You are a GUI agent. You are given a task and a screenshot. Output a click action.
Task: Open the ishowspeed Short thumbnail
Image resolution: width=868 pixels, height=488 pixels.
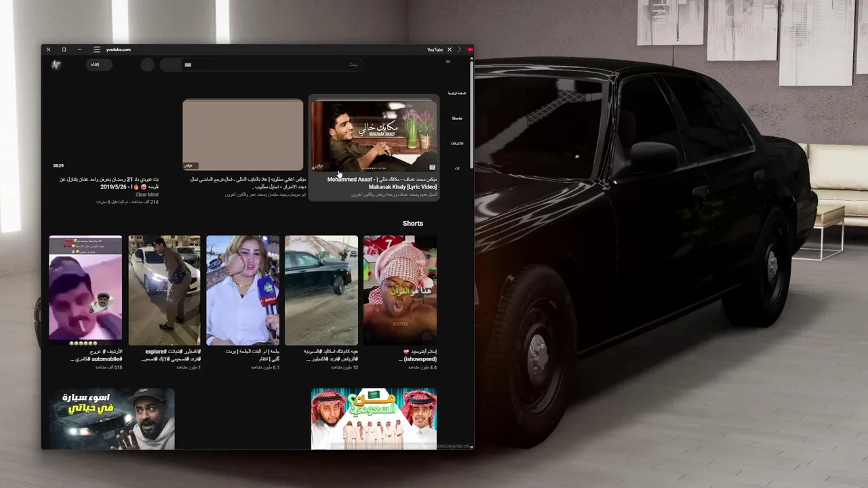(x=400, y=290)
